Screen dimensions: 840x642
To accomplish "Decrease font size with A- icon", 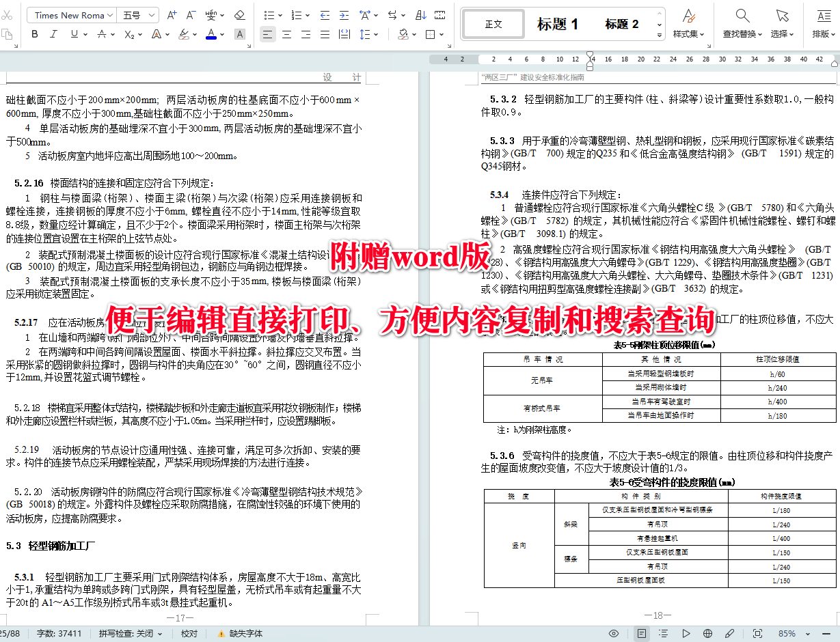I will click(191, 14).
